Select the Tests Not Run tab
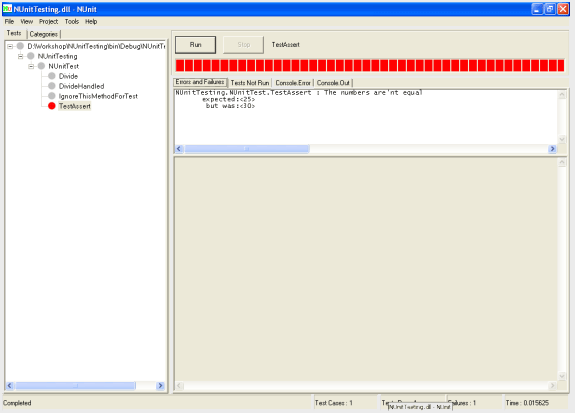The width and height of the screenshot is (575, 413). click(250, 83)
